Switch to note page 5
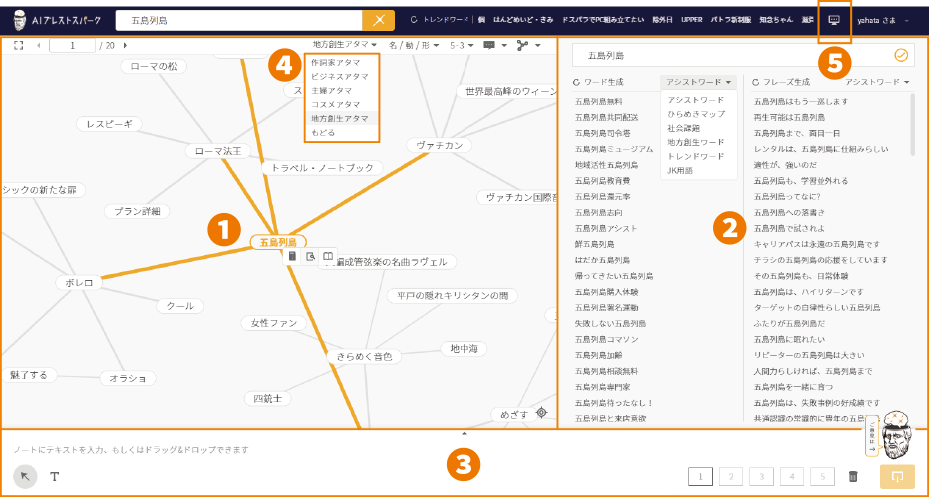Screen dimensions: 929x498 pos(822,476)
